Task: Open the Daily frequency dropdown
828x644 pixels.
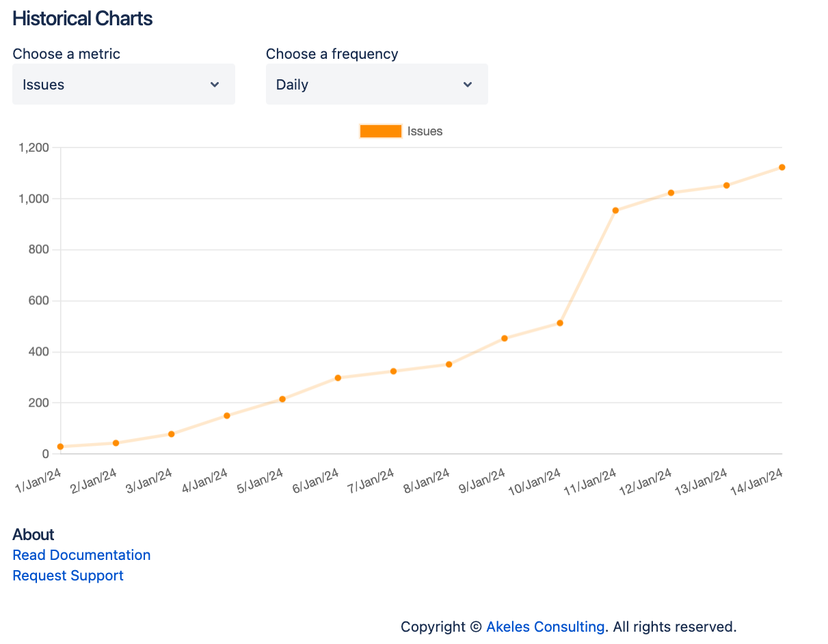Action: coord(376,85)
